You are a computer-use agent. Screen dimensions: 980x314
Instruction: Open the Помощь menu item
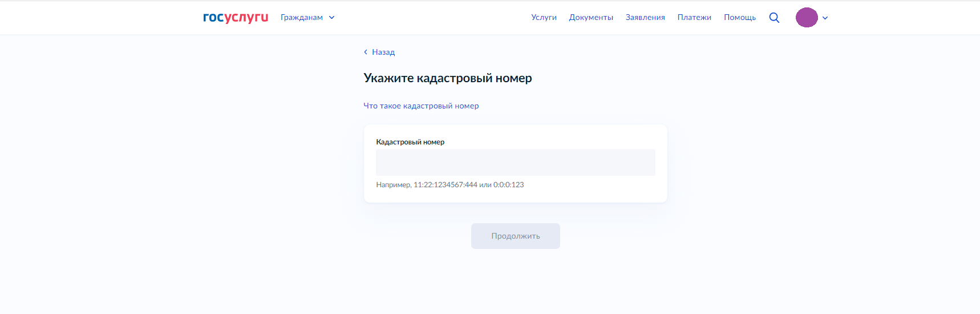(x=740, y=18)
